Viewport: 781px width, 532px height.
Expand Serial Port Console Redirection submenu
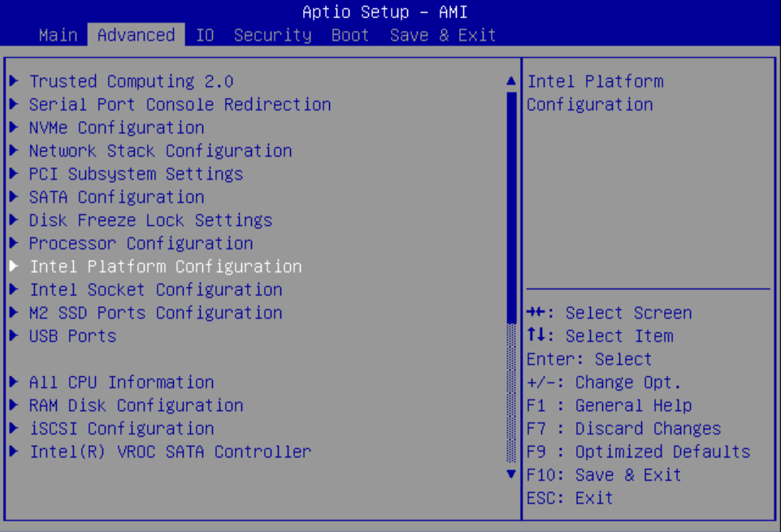[x=180, y=105]
